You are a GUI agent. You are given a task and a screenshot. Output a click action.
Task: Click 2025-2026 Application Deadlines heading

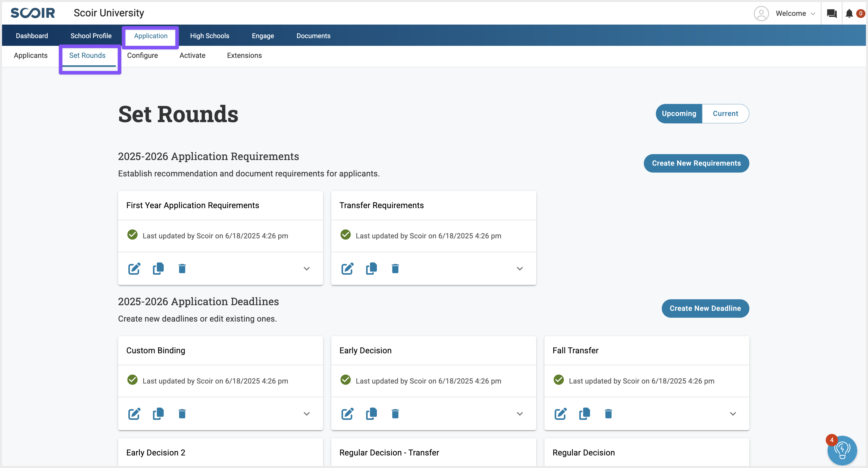click(199, 301)
